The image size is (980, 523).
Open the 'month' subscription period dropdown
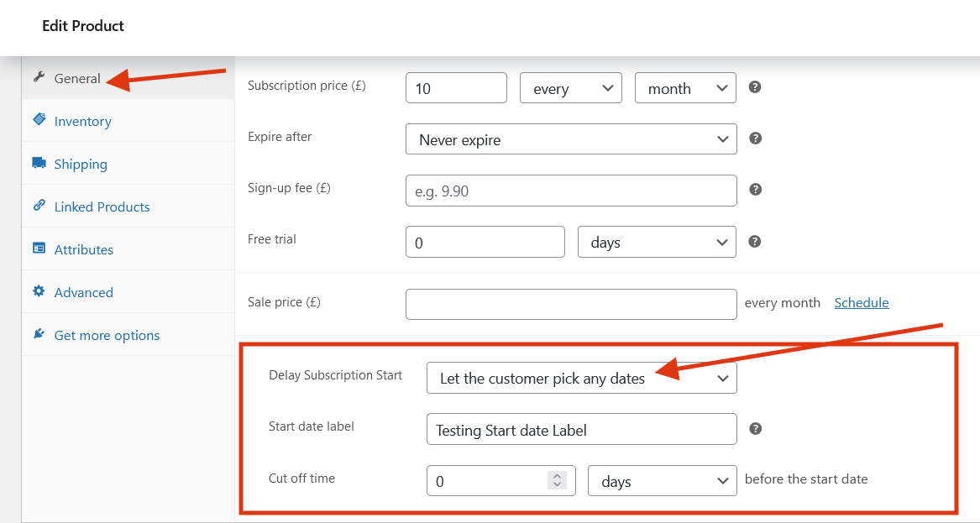[685, 87]
